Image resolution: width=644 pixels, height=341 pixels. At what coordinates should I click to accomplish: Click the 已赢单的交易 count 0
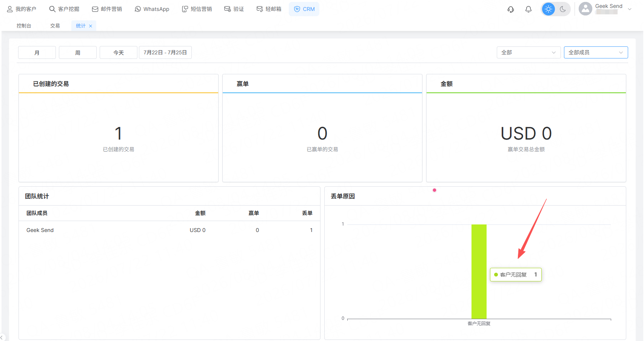(322, 134)
